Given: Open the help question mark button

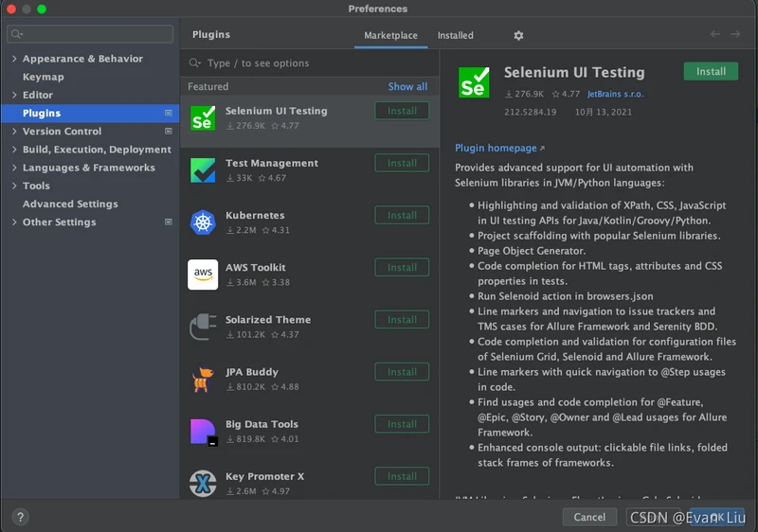Looking at the screenshot, I should coord(20,517).
